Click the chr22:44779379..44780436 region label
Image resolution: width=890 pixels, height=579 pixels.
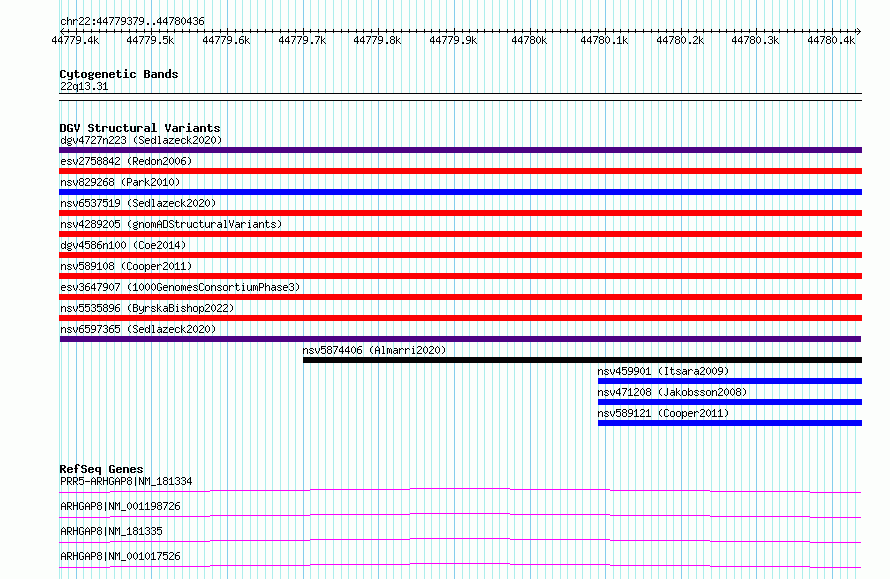point(132,21)
